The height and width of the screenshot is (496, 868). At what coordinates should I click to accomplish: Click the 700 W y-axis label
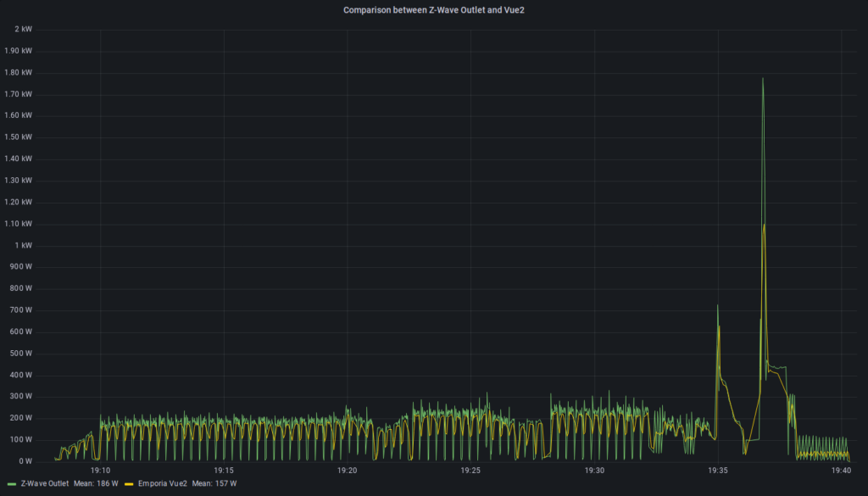(21, 310)
